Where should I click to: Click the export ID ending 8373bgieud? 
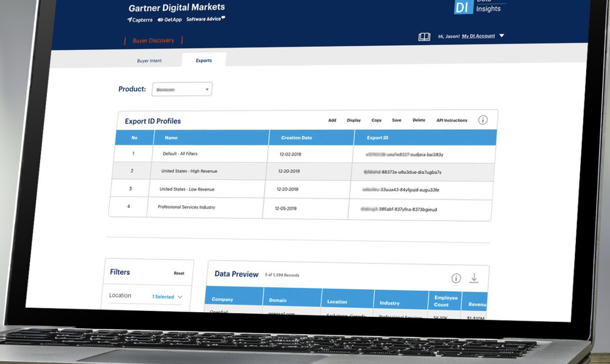[398, 209]
